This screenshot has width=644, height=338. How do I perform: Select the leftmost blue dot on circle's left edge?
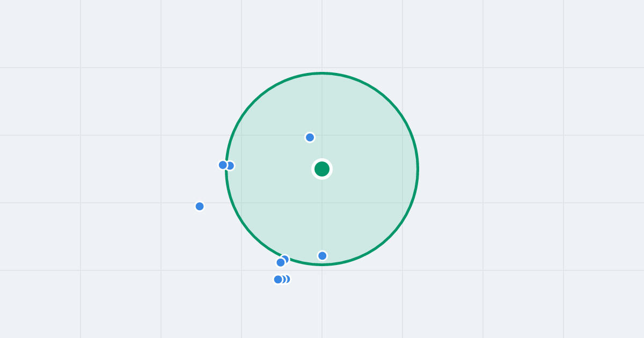[x=223, y=165]
